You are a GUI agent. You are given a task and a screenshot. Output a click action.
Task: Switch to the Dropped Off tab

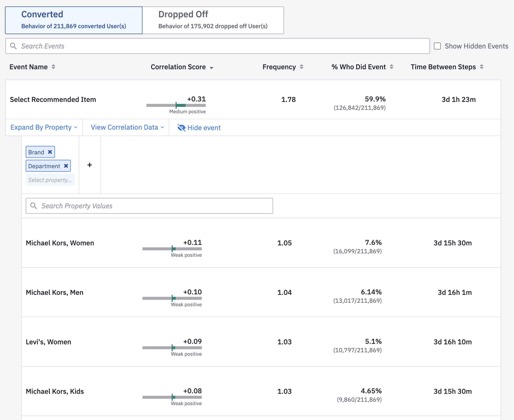click(x=213, y=20)
